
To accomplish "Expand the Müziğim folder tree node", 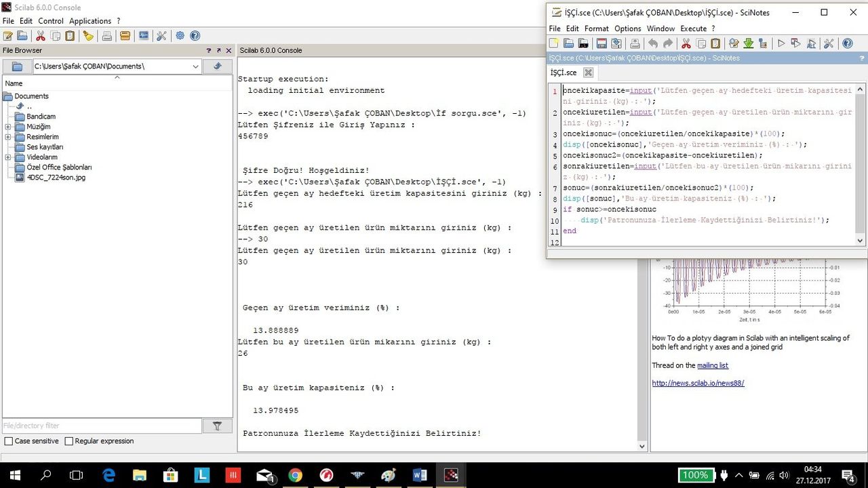I will coord(8,127).
